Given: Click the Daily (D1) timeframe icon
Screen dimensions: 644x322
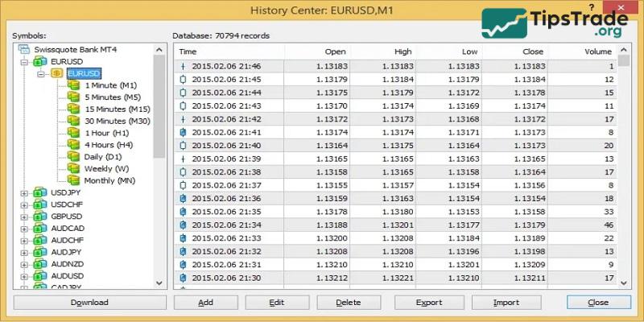Looking at the screenshot, I should (74, 157).
